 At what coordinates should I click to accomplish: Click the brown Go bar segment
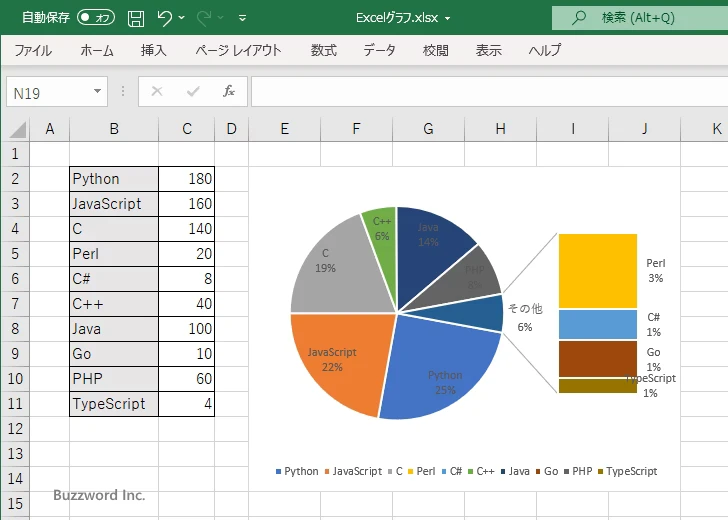pyautogui.click(x=598, y=358)
